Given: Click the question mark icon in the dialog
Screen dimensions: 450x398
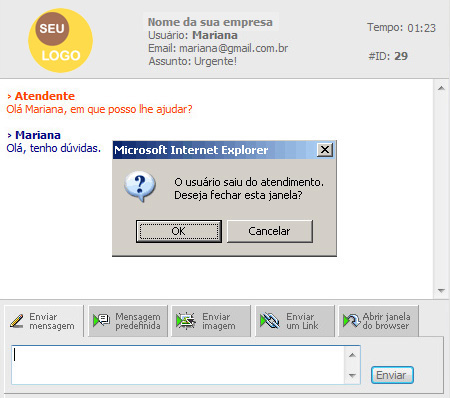Looking at the screenshot, I should [x=140, y=186].
